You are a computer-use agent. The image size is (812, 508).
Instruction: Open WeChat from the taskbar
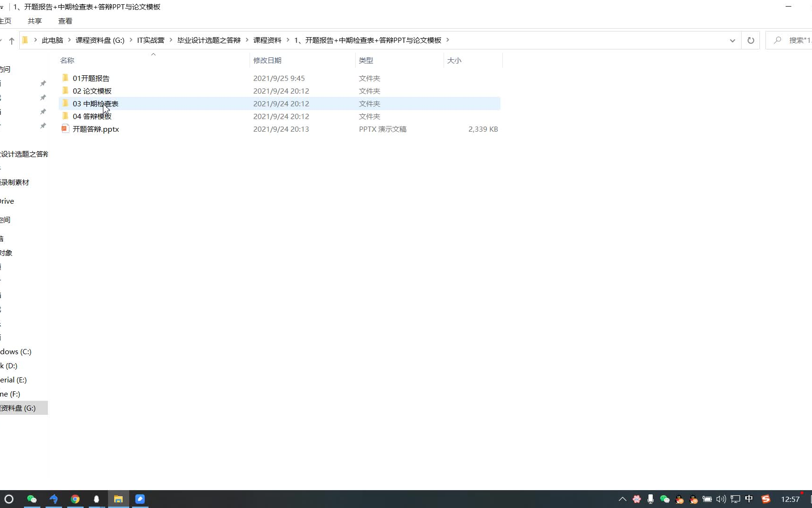(32, 499)
